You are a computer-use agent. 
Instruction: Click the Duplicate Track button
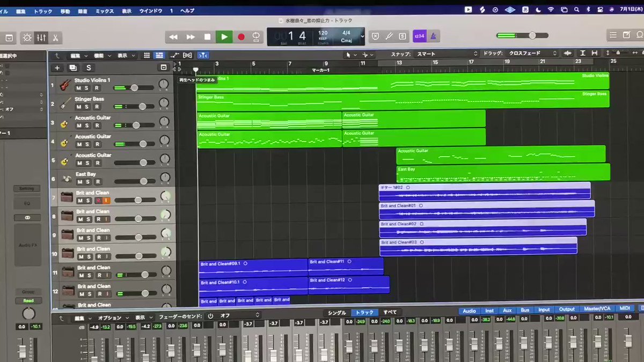(x=73, y=68)
